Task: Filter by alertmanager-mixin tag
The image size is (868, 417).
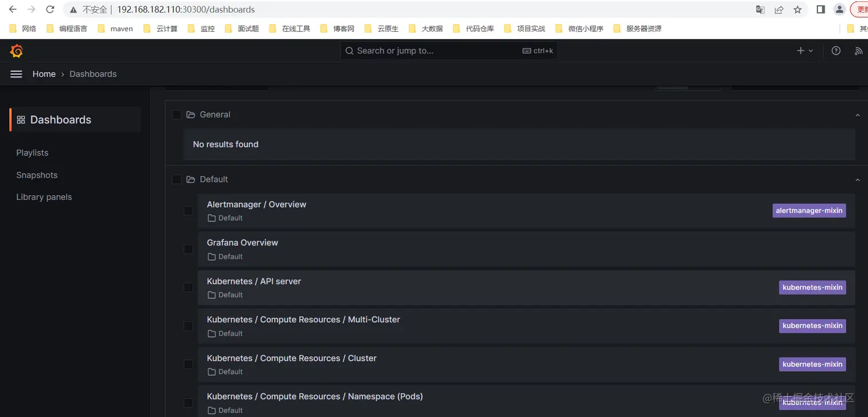Action: [809, 211]
